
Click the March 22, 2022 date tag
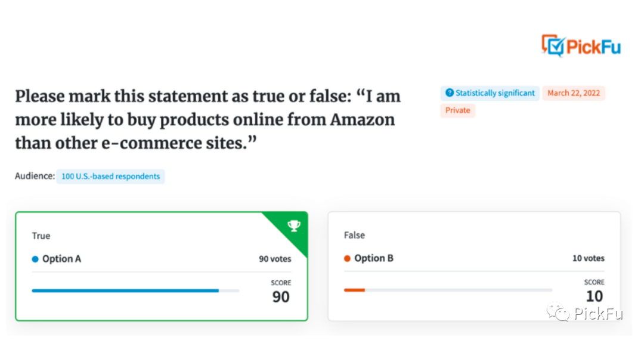pyautogui.click(x=573, y=93)
